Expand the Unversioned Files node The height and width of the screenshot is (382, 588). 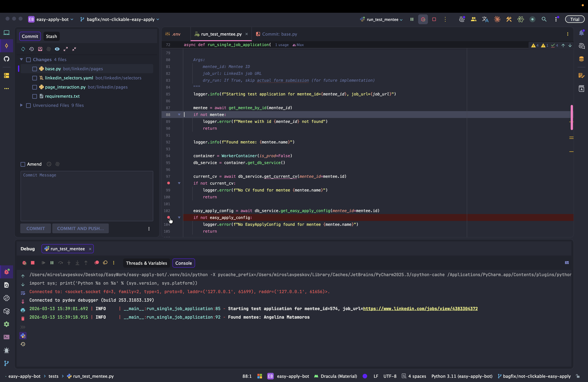tap(22, 105)
